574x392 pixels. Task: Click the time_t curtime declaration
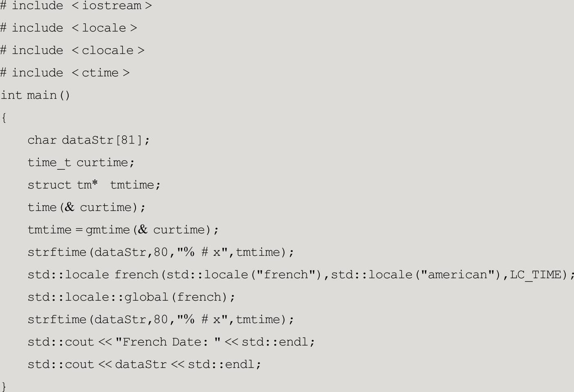pos(81,163)
